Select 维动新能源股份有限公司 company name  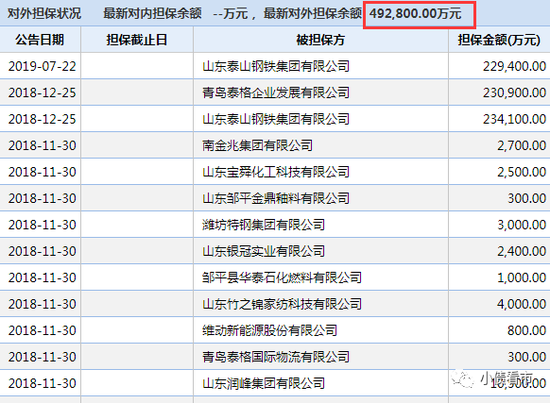point(270,330)
